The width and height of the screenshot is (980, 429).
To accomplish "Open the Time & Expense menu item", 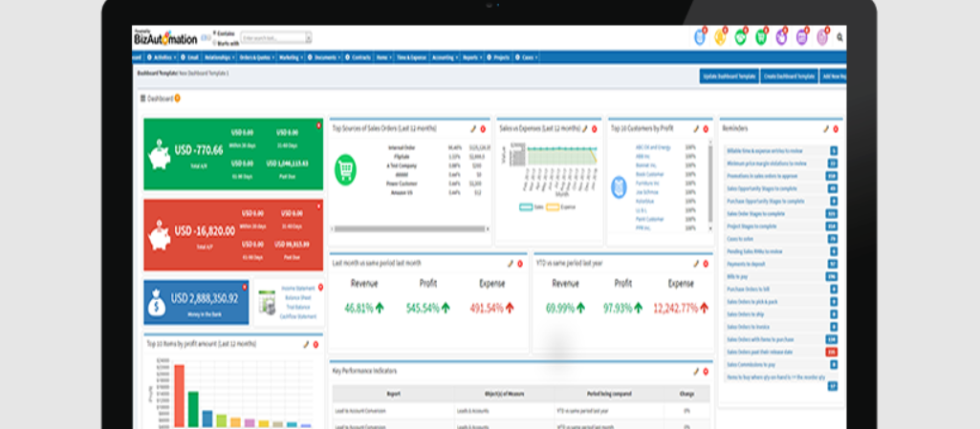I will pyautogui.click(x=411, y=56).
